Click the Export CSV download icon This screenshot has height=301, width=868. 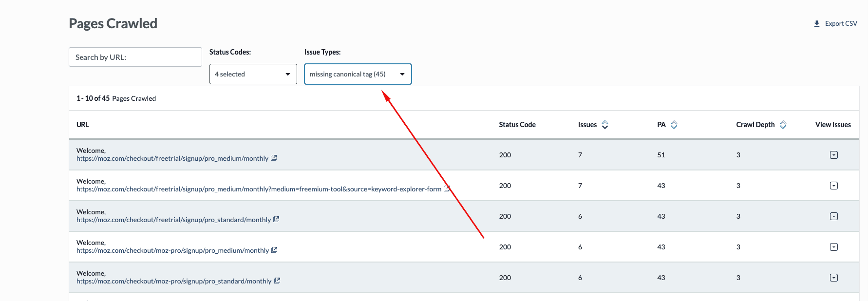(817, 23)
